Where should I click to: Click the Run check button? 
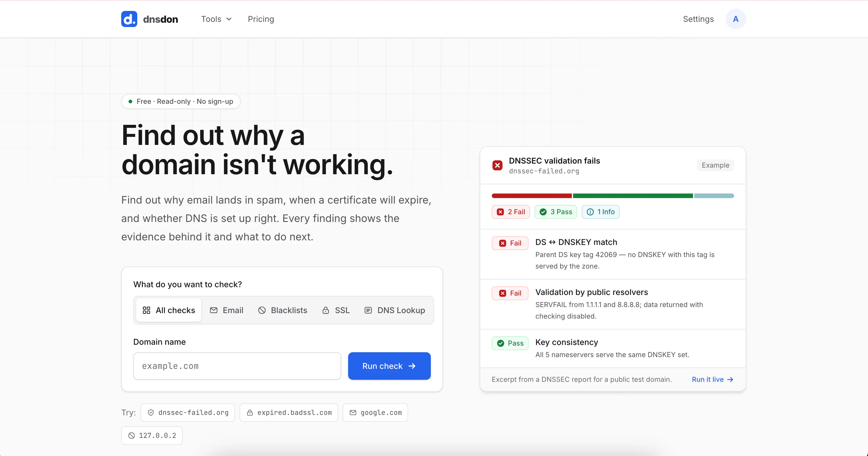coord(389,366)
